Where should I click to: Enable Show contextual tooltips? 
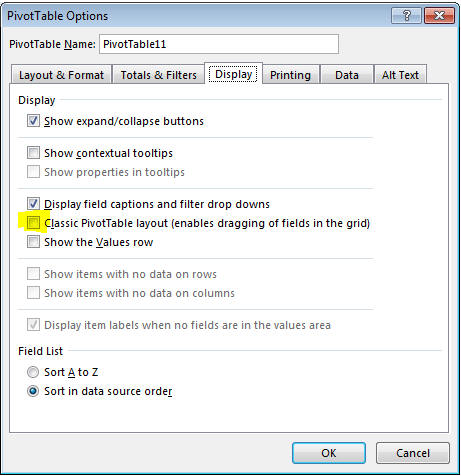click(x=33, y=153)
